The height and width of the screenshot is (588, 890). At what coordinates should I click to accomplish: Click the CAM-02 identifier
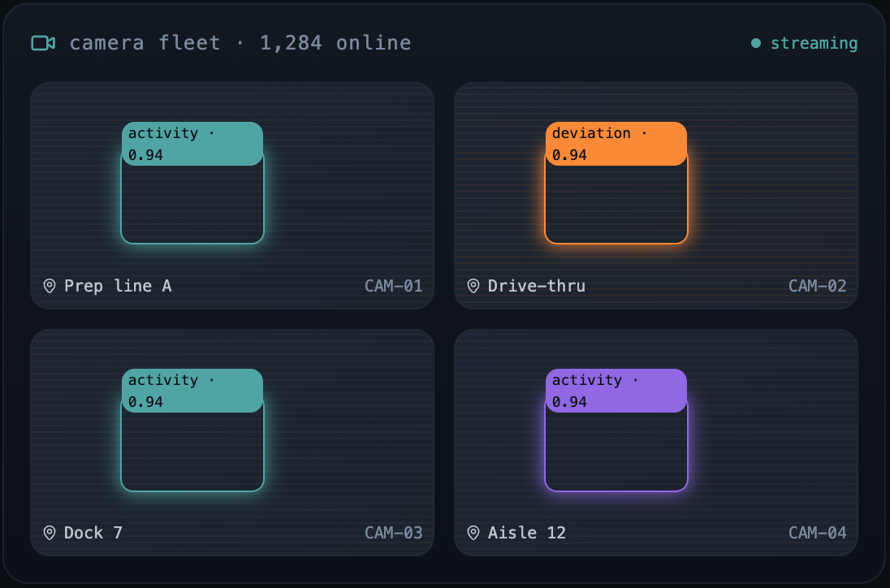(818, 286)
